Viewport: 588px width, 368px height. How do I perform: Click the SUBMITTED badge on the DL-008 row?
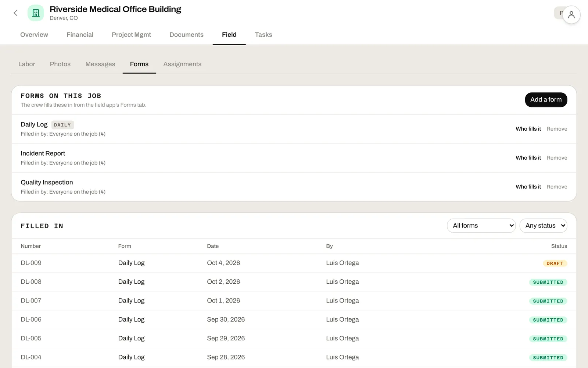tap(548, 282)
